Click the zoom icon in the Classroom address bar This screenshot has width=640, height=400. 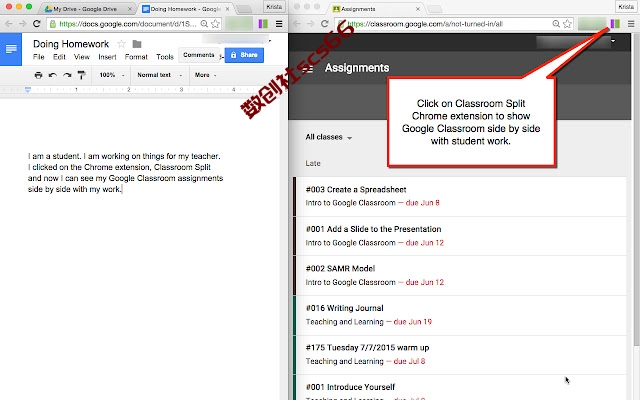[556, 24]
